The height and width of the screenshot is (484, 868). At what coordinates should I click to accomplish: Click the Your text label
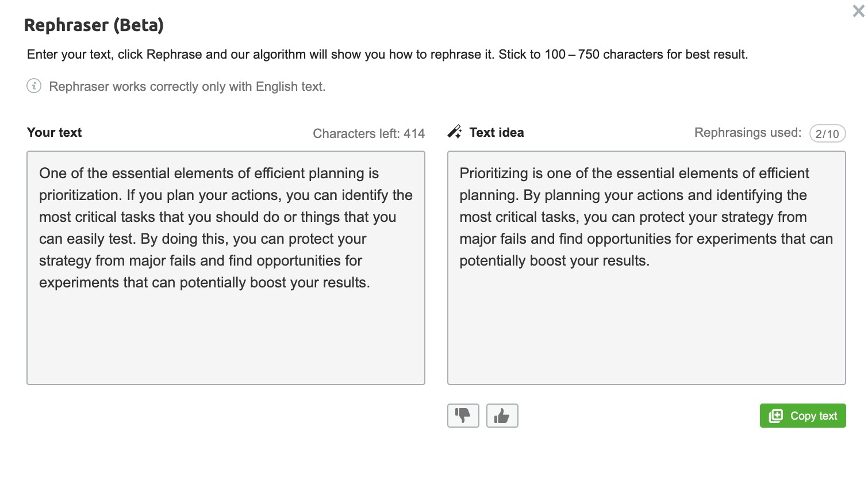[55, 132]
